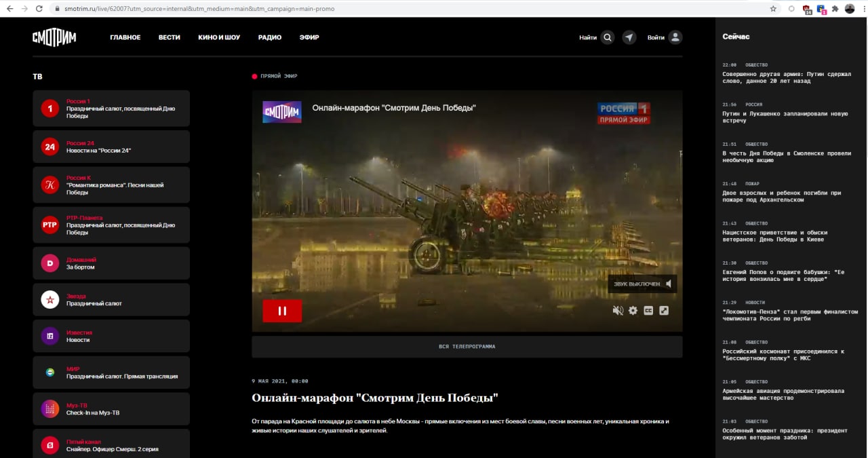
Task: Open news about Путин и Лукашенко meeting
Action: pyautogui.click(x=785, y=117)
